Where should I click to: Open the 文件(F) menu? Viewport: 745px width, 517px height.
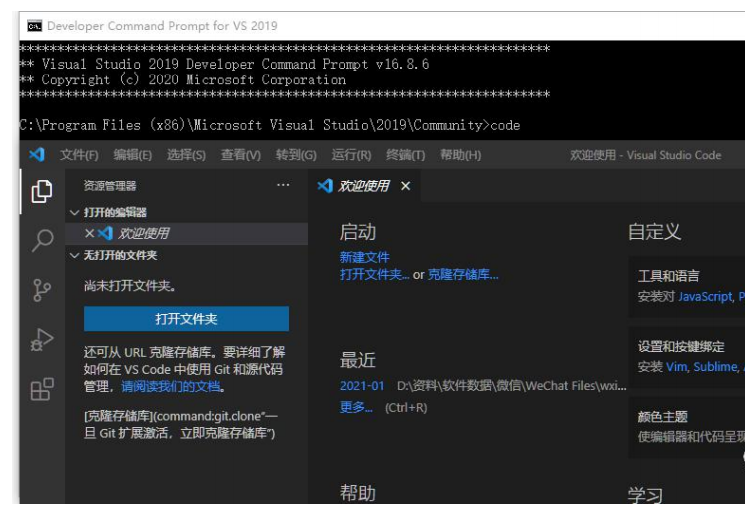click(x=79, y=155)
